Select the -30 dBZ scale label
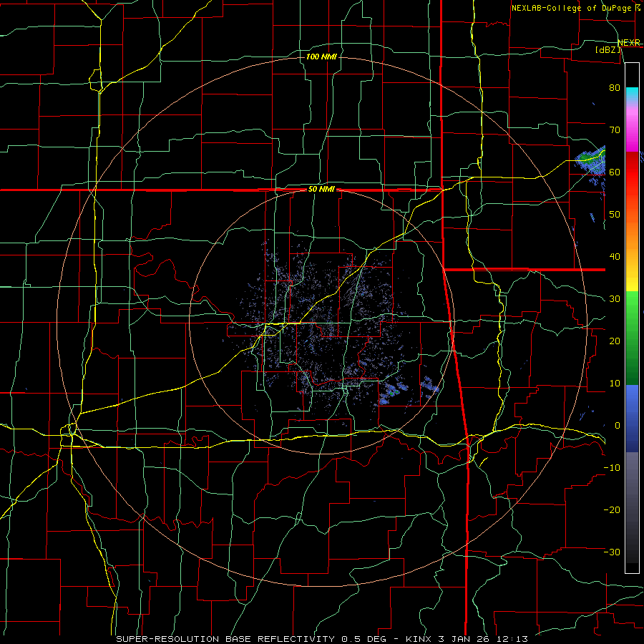Image resolution: width=644 pixels, height=644 pixels. [612, 552]
